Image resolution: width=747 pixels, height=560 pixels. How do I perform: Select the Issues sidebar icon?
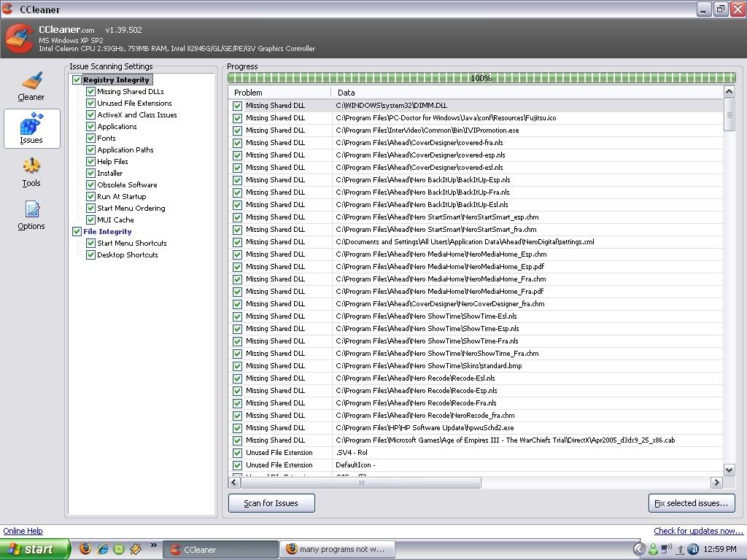click(x=31, y=129)
